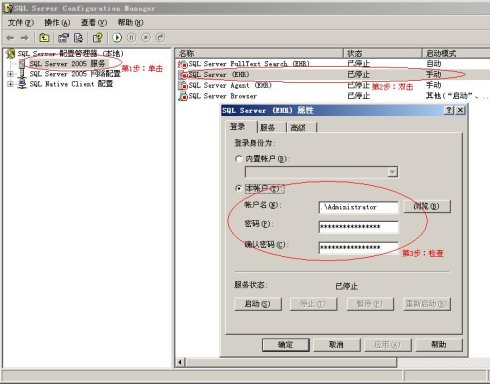
Task: Select the This account radio button
Action: 238,189
